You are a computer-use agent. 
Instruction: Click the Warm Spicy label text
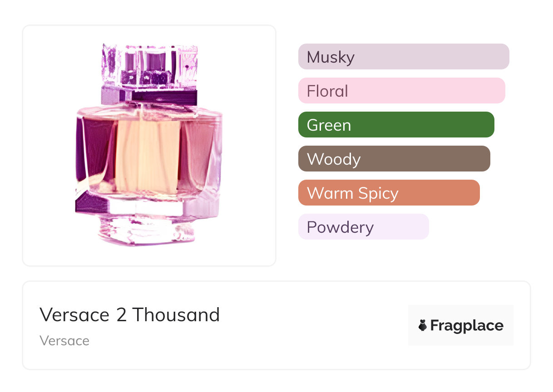click(353, 193)
